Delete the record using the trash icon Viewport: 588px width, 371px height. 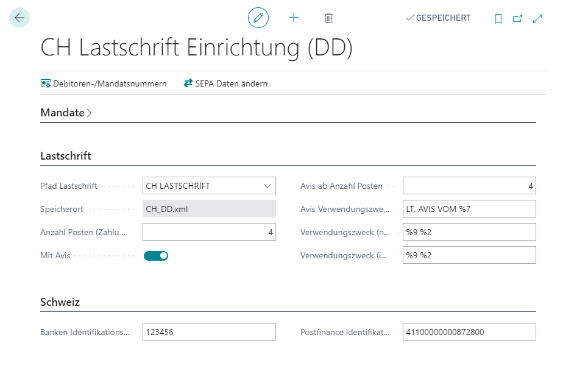click(328, 18)
